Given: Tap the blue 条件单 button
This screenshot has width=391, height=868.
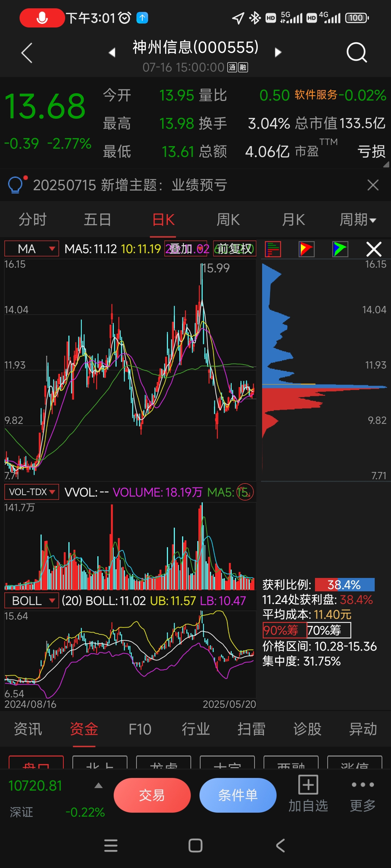Looking at the screenshot, I should click(x=238, y=795).
